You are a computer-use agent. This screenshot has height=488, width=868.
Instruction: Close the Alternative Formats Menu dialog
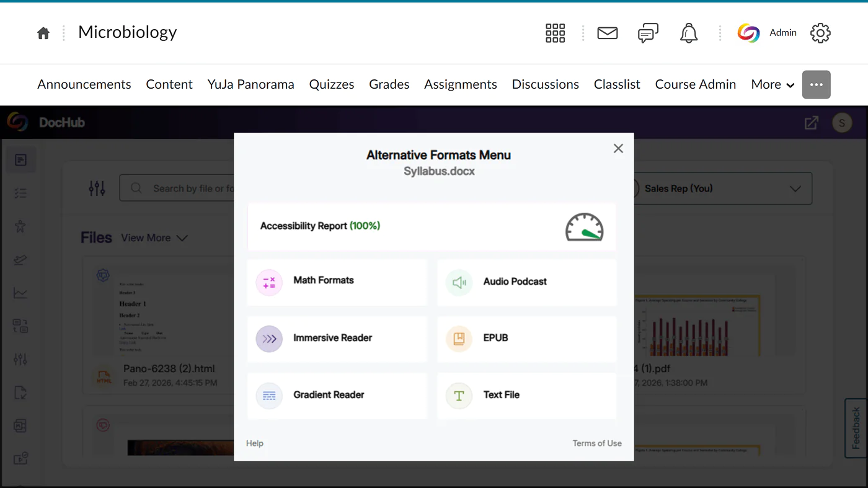click(x=618, y=149)
